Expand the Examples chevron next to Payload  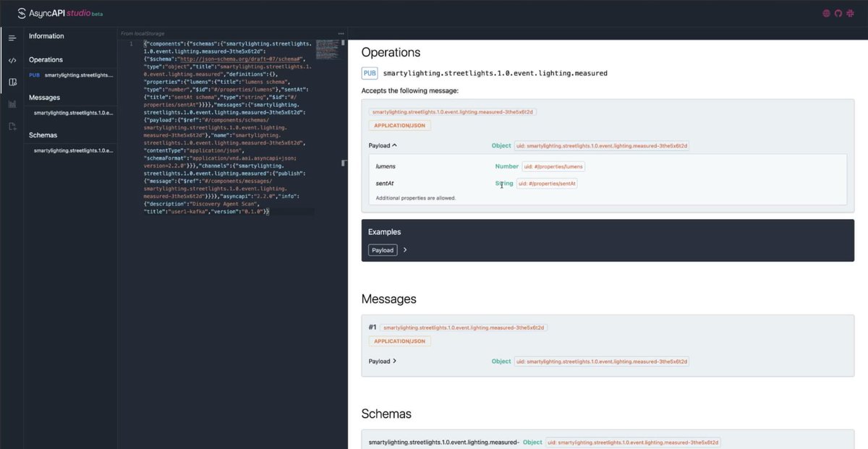click(405, 250)
